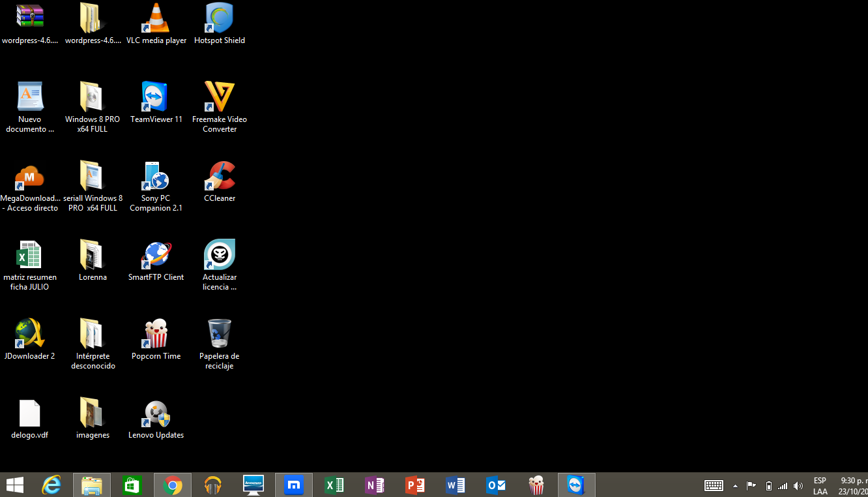Launch Excel from the taskbar
Image resolution: width=868 pixels, height=497 pixels.
coord(334,485)
